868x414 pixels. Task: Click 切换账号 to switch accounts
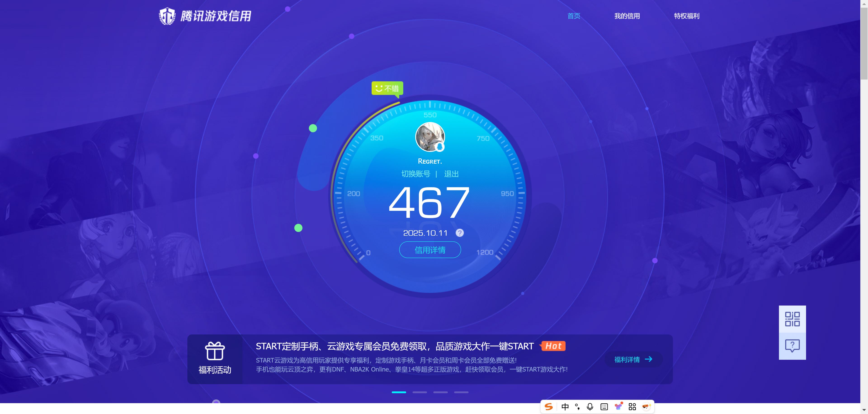pos(416,174)
